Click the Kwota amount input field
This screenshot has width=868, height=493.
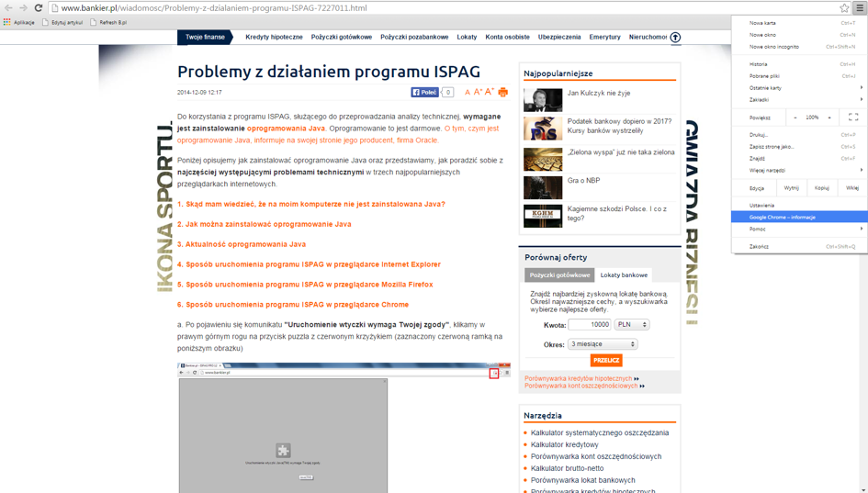click(x=590, y=325)
